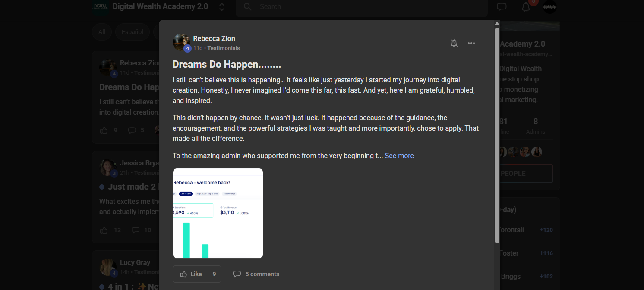Like the background Rebecca Zion feed post
Screen dimensions: 644x290
104,130
